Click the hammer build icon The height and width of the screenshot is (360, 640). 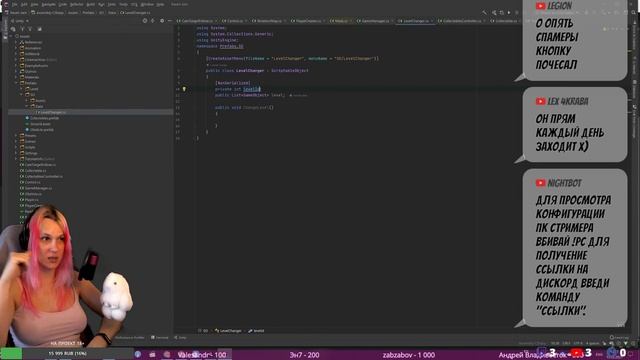484,13
